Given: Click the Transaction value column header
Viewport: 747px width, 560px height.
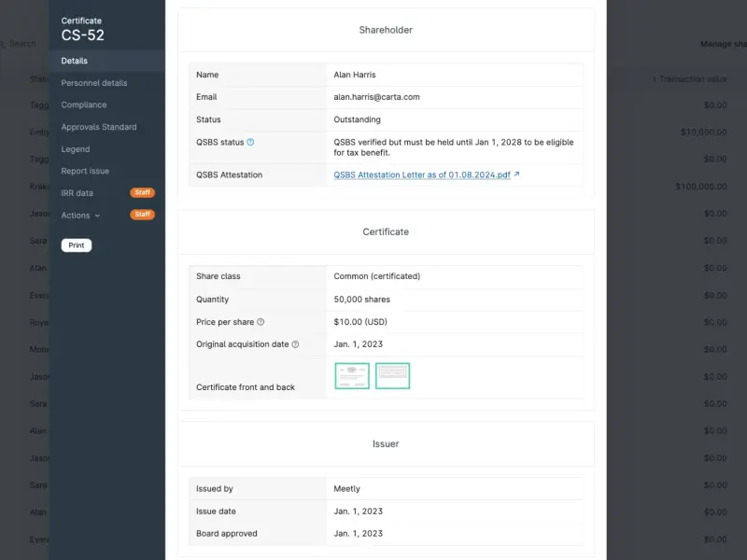Looking at the screenshot, I should tap(690, 79).
